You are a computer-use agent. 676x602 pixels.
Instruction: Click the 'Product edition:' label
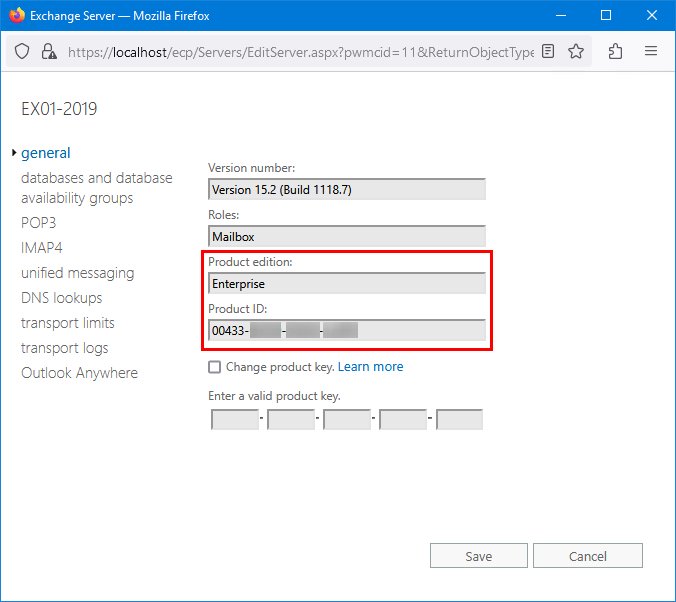tap(250, 262)
